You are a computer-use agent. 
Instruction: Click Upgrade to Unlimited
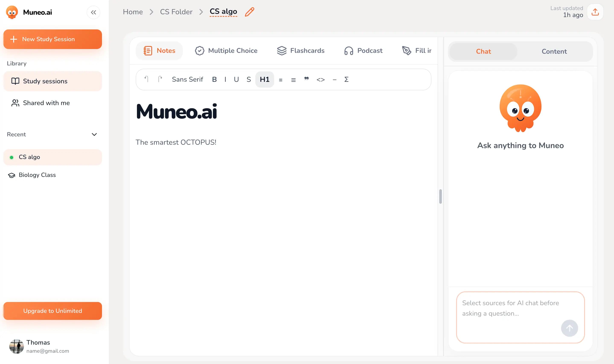point(52,311)
